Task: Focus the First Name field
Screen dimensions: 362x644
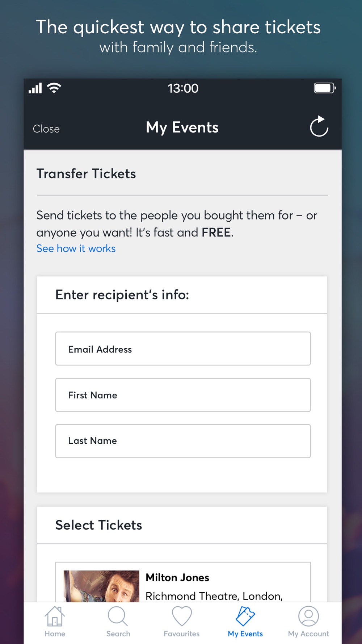Action: (x=183, y=395)
